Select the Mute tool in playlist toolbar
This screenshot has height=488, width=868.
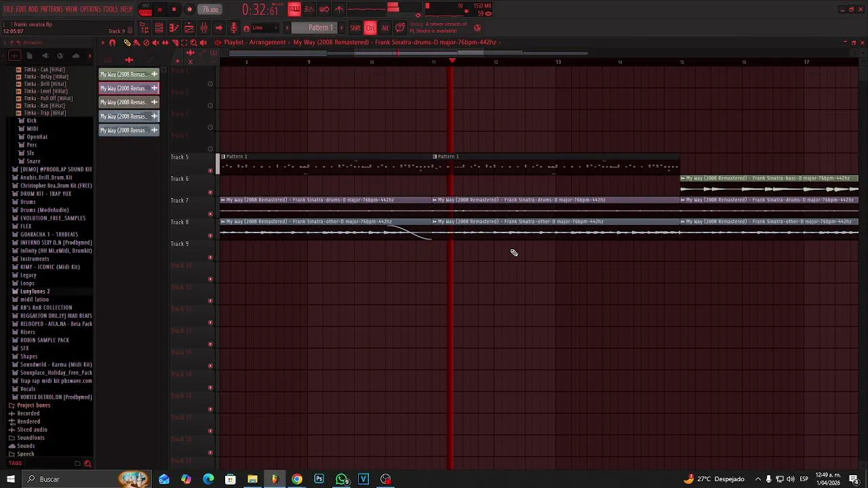coord(155,42)
